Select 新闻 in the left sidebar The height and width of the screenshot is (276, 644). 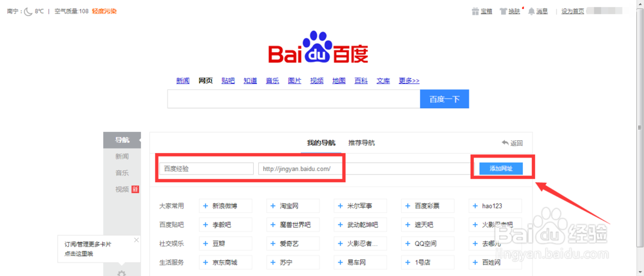(122, 156)
